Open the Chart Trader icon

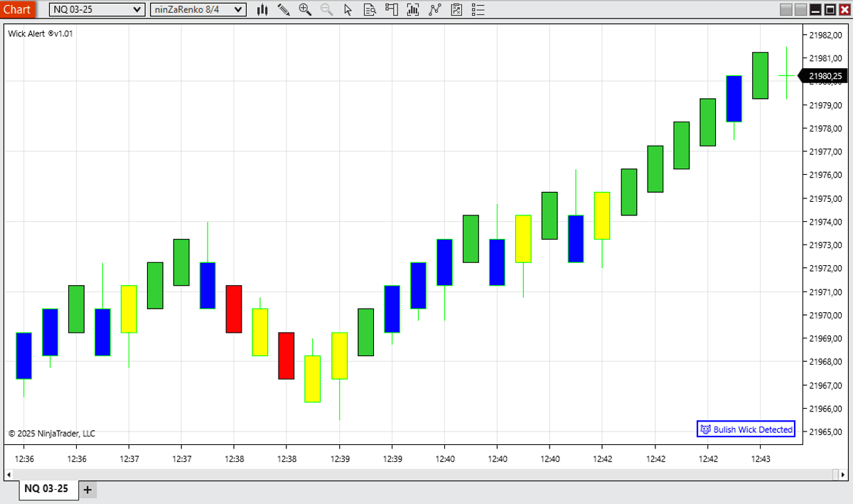coord(392,9)
